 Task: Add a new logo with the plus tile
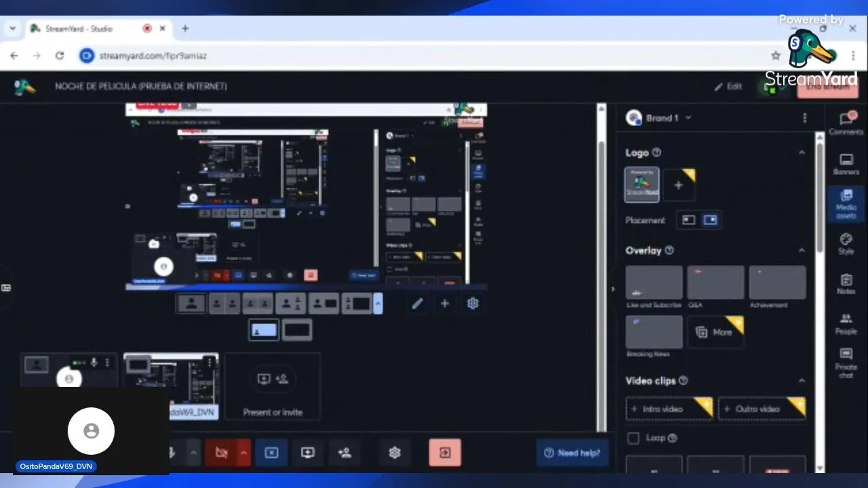pos(679,185)
